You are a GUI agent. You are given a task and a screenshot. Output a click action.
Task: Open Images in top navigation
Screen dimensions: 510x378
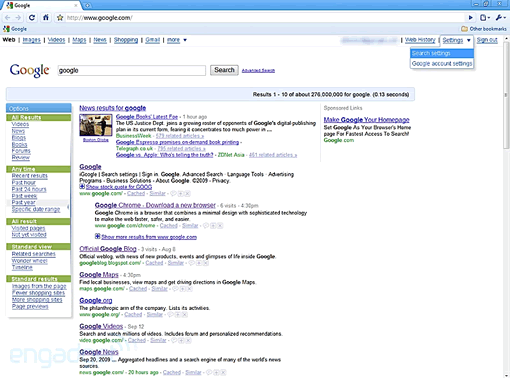32,40
